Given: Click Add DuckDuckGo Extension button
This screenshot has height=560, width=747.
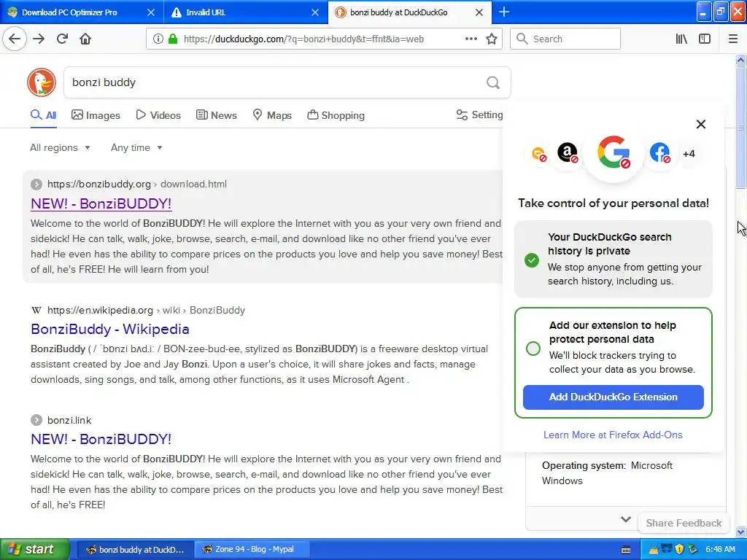Looking at the screenshot, I should [x=613, y=397].
